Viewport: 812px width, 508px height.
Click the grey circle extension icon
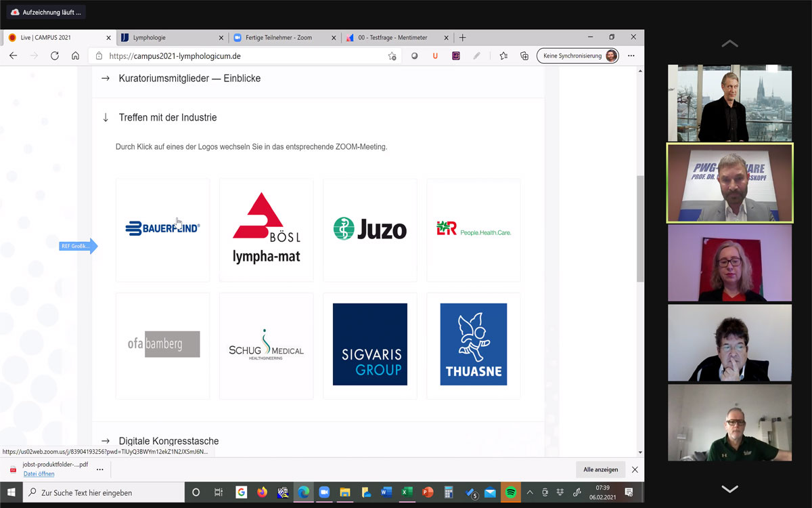415,56
